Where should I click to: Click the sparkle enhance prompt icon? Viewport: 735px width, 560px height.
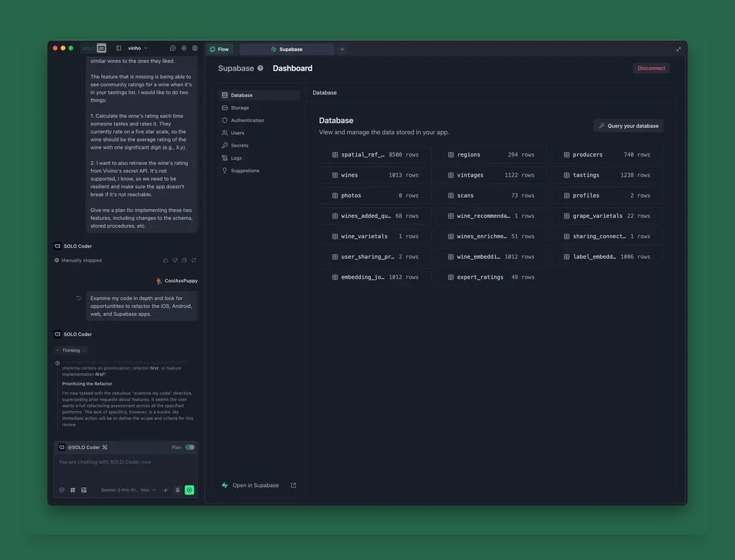click(x=166, y=490)
